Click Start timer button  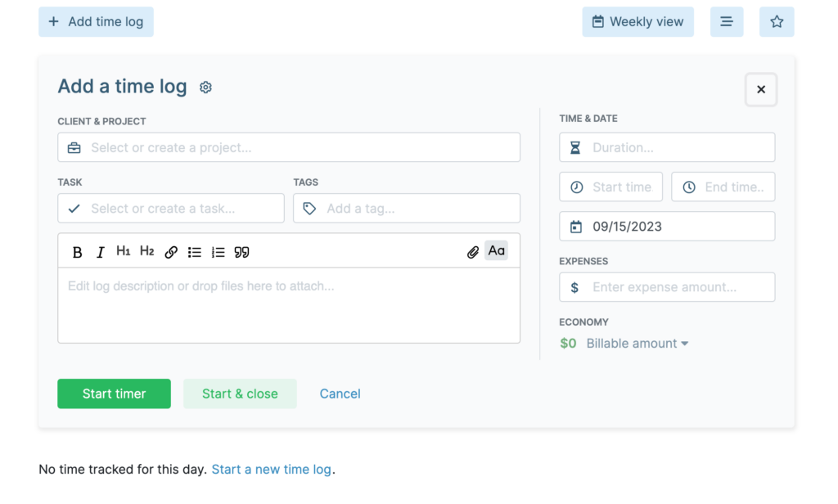pyautogui.click(x=114, y=394)
